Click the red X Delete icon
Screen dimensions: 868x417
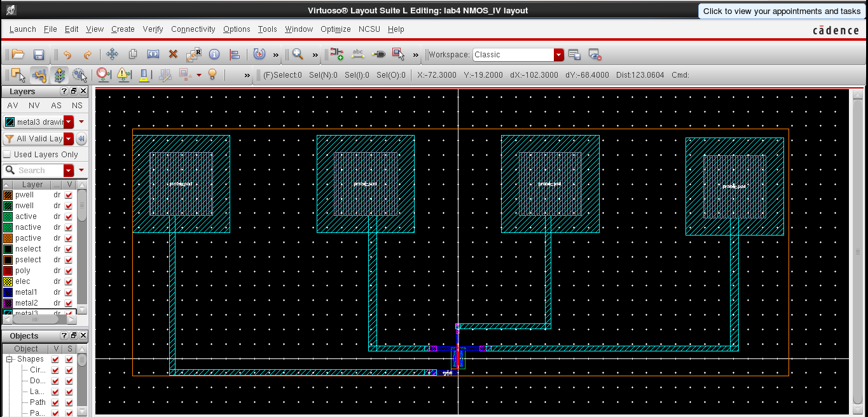pos(173,55)
